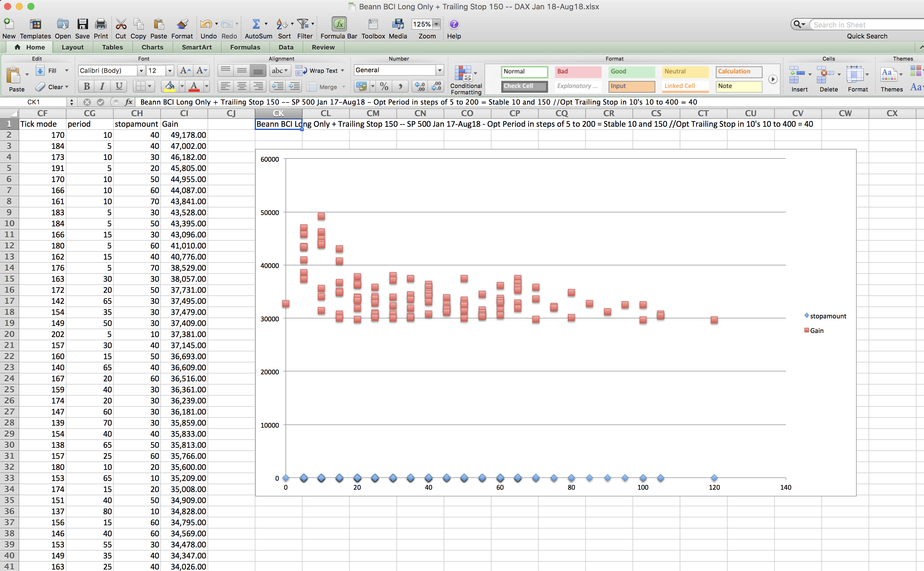Open the Toolbox panel icon
The height and width of the screenshot is (571, 924).
[373, 24]
